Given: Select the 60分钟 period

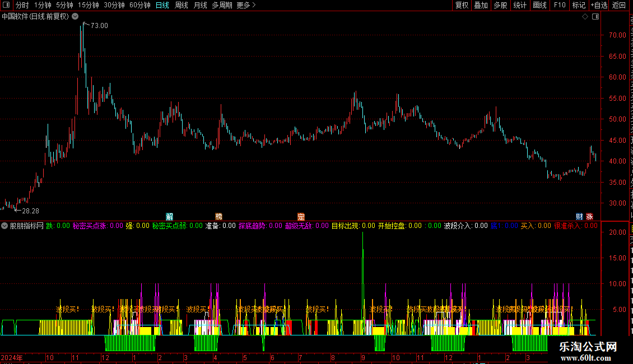Looking at the screenshot, I should 140,5.
